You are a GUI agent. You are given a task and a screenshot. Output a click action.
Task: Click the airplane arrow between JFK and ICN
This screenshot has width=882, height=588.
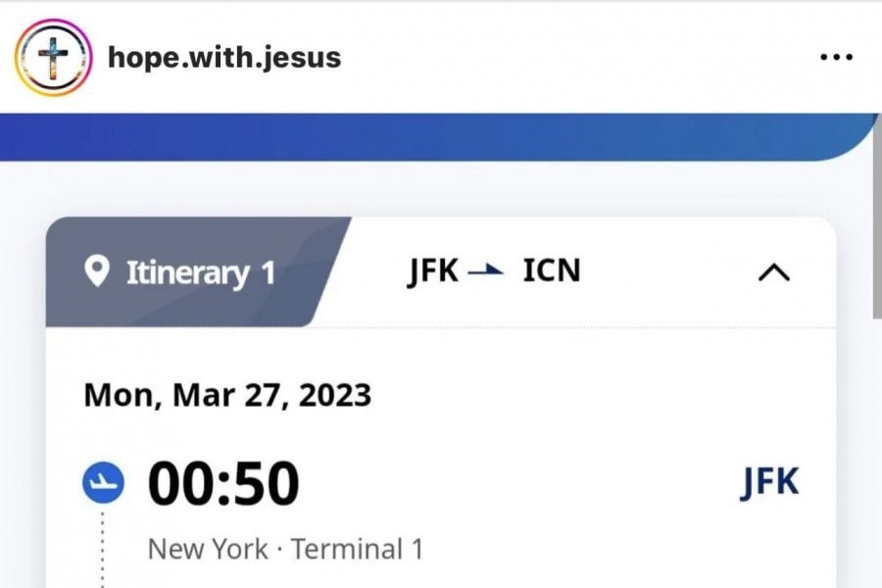(487, 271)
